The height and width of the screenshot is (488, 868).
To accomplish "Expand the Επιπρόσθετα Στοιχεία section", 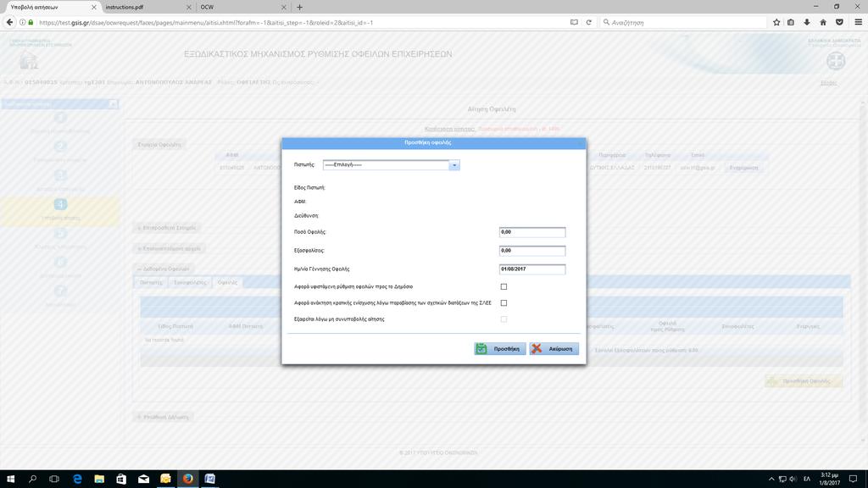I will [167, 227].
